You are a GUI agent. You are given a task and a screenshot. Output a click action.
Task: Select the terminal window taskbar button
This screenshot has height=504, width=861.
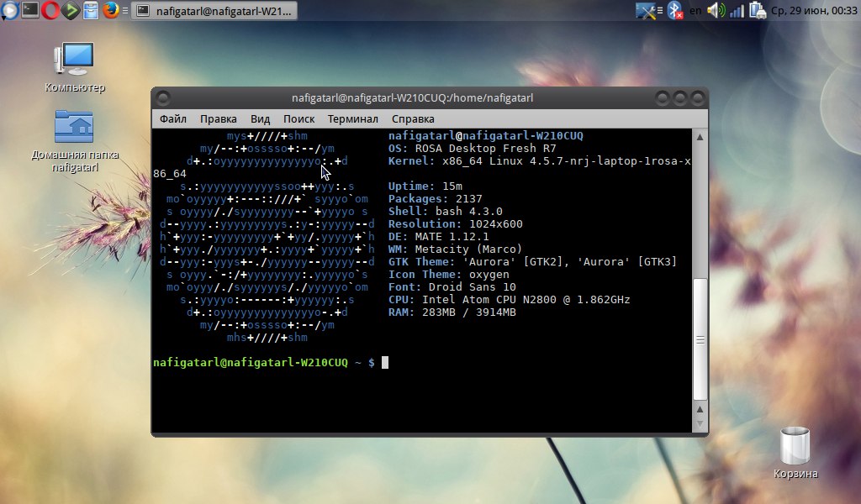pyautogui.click(x=214, y=10)
